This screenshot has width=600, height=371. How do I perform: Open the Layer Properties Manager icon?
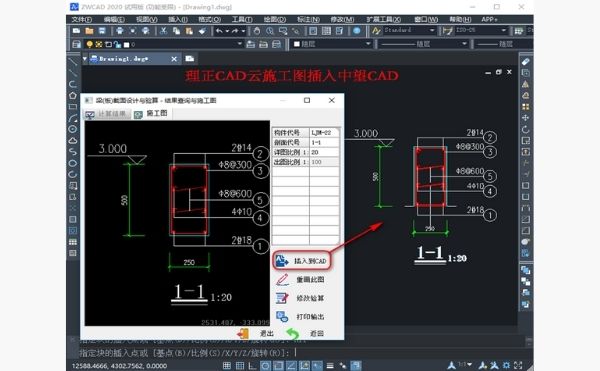[77, 44]
